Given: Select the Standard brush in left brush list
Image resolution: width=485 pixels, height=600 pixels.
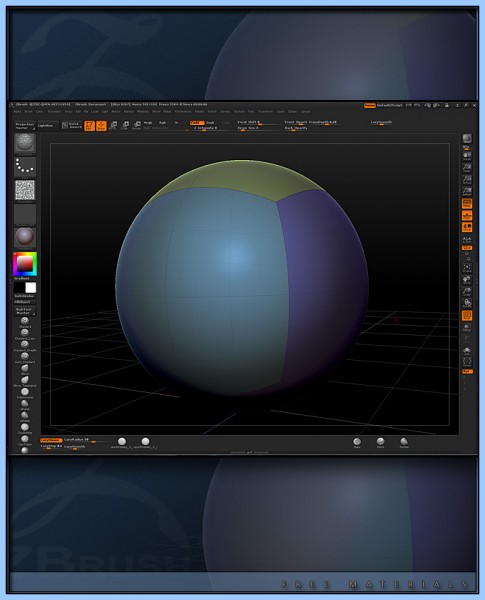Looking at the screenshot, I should 25,321.
